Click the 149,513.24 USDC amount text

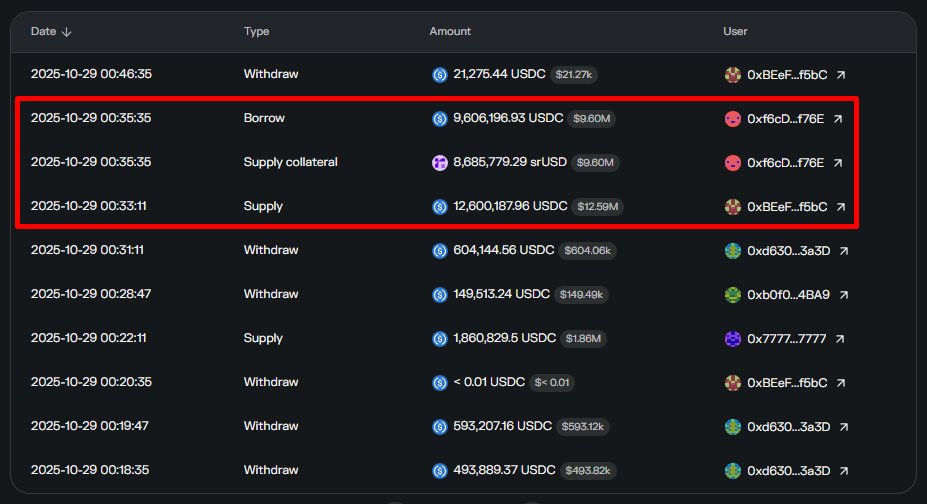tap(501, 294)
